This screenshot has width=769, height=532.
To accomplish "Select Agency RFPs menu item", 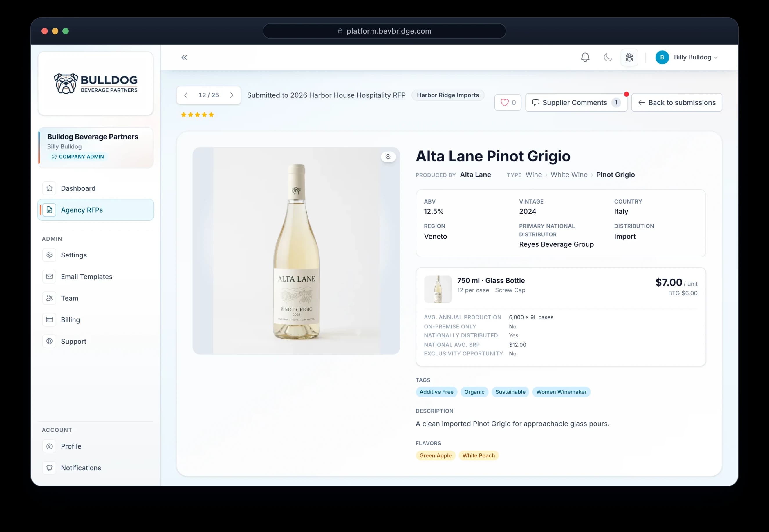I will [95, 210].
